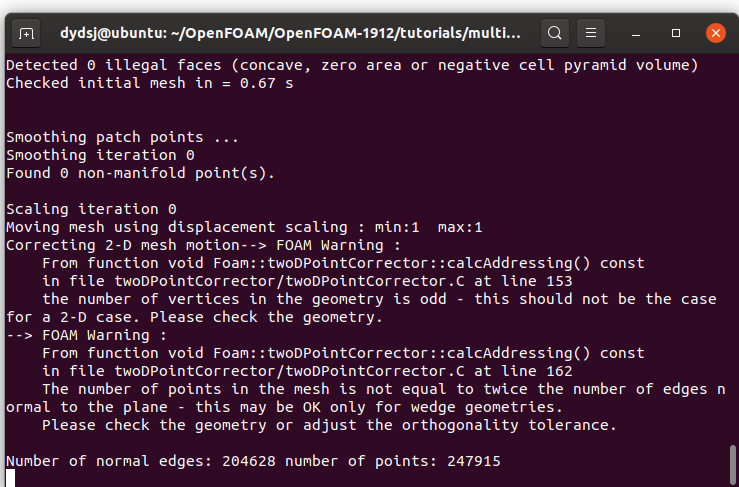Click the 'Checked initial mesh in = 0.67 s' text
The height and width of the screenshot is (487, 739).
click(149, 83)
